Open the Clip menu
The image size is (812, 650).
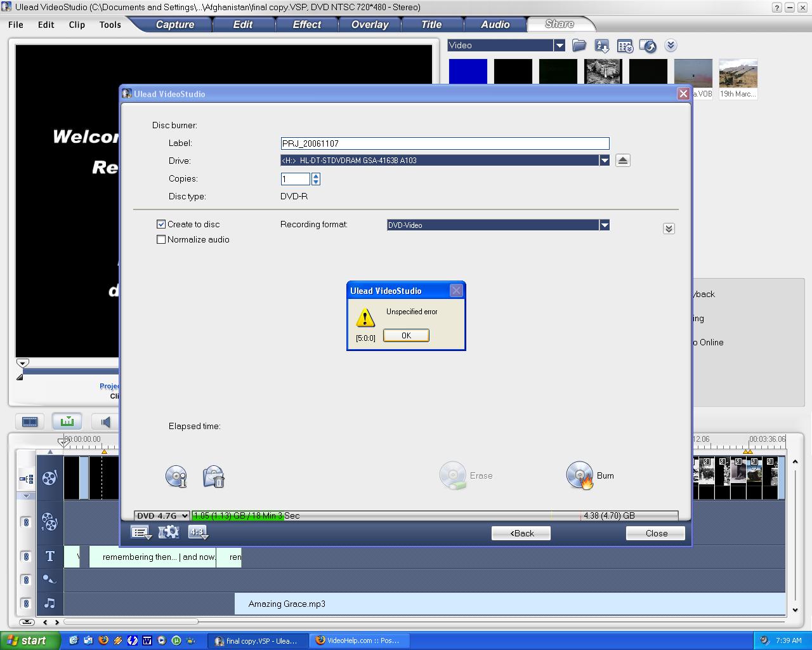77,25
